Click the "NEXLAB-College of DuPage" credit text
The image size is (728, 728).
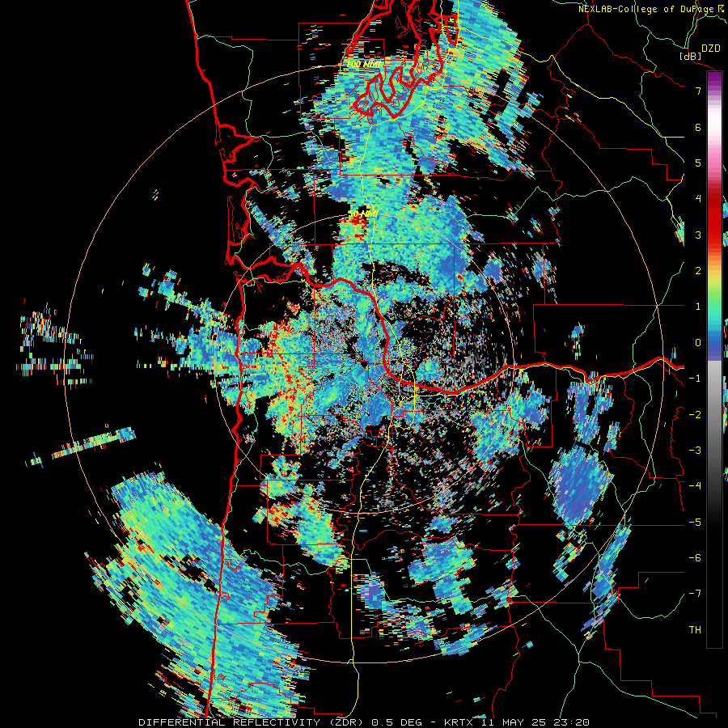(646, 9)
